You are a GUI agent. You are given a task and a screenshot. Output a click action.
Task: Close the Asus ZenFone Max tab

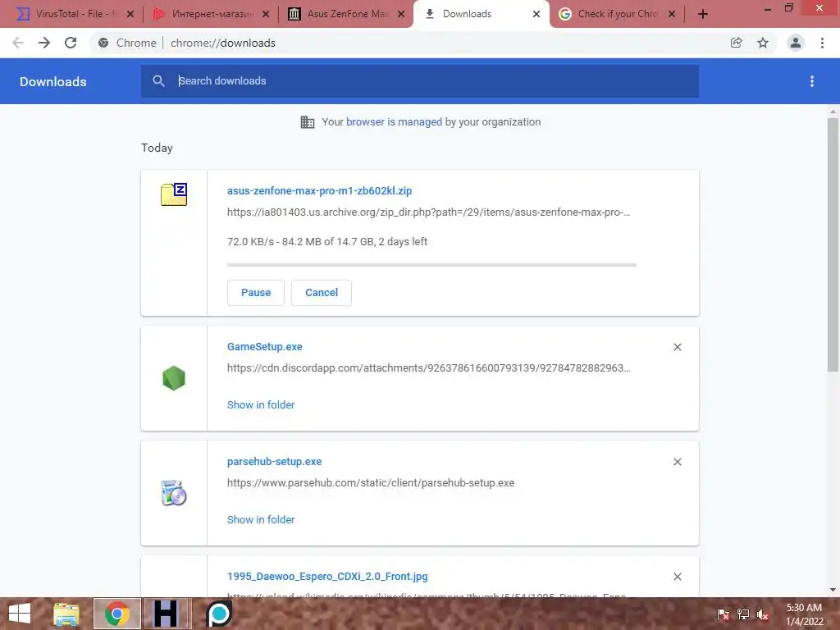pos(401,14)
